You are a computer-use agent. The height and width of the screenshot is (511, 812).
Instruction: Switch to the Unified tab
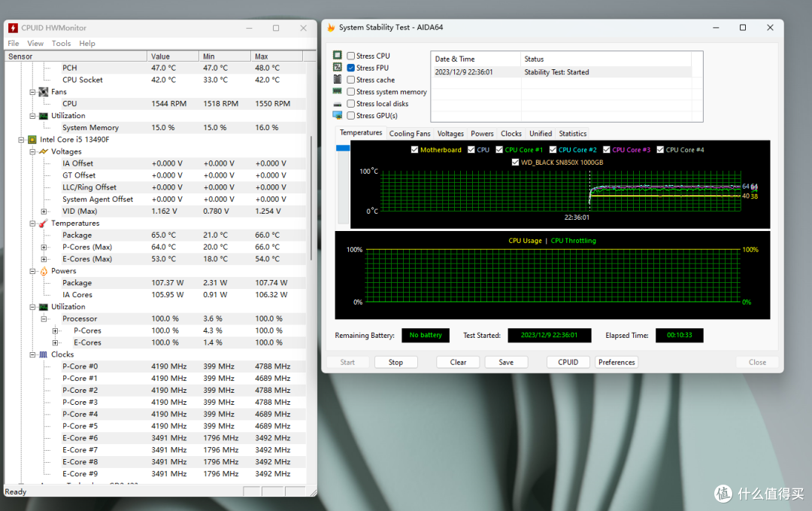[x=541, y=134]
